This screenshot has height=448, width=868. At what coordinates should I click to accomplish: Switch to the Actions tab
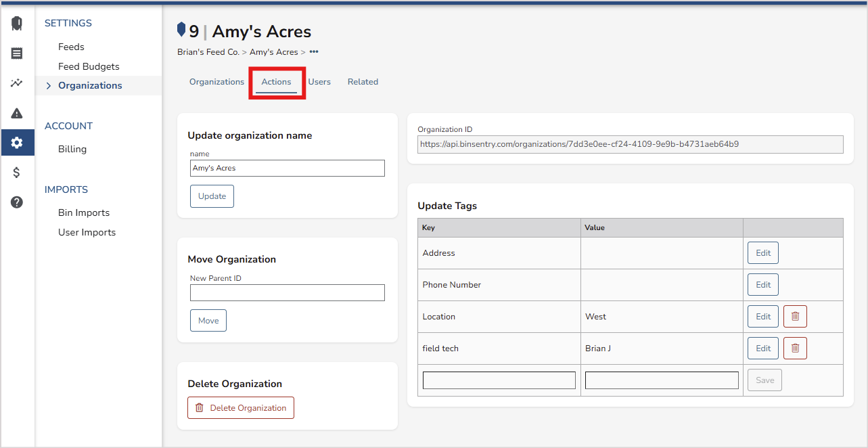[276, 82]
